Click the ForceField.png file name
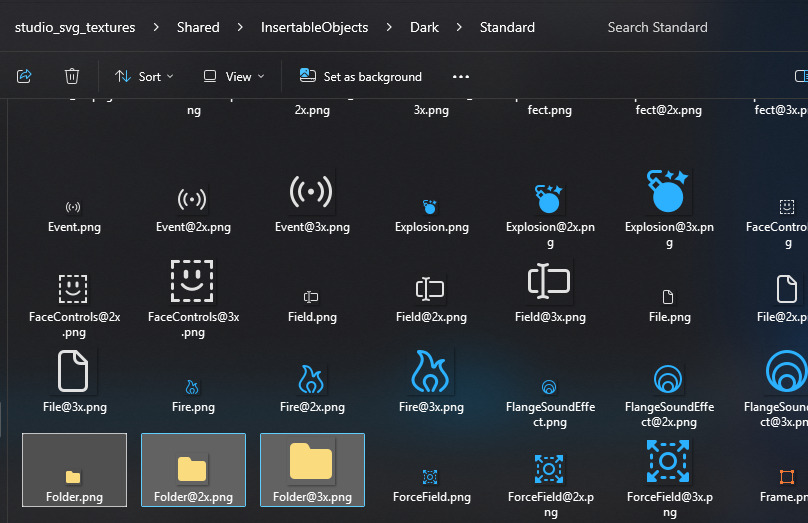808x523 pixels. pos(432,497)
